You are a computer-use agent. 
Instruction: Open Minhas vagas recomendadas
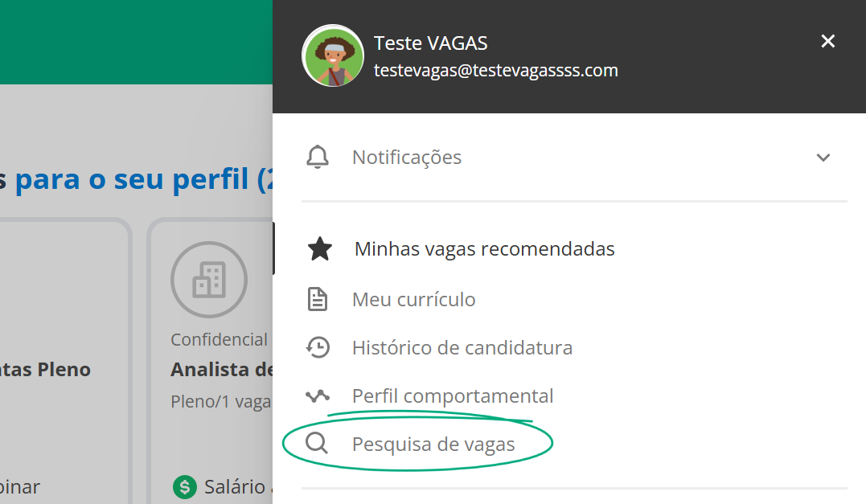click(x=484, y=249)
